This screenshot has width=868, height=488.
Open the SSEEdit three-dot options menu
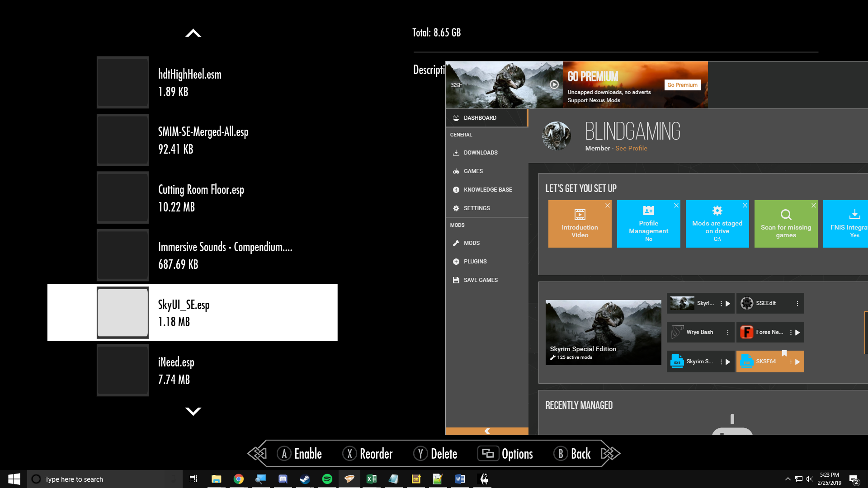tap(797, 304)
